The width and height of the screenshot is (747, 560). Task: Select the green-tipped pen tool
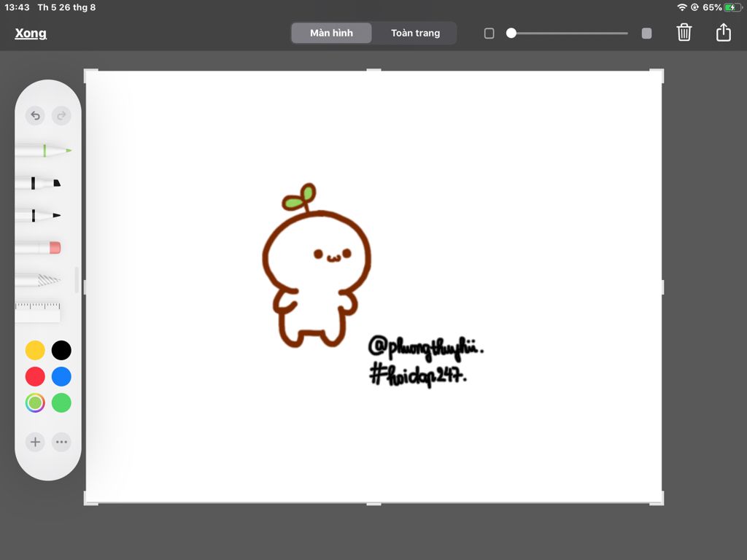pyautogui.click(x=43, y=150)
